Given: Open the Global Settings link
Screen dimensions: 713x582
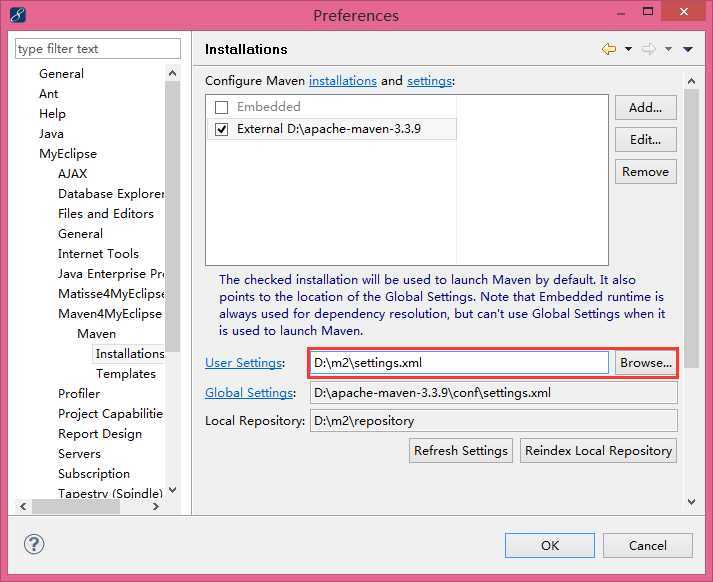Looking at the screenshot, I should [249, 392].
